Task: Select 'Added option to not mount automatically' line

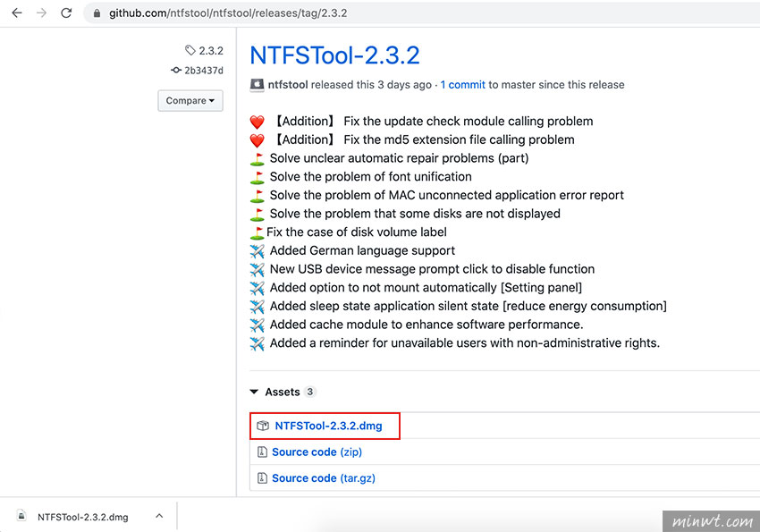Action: (426, 287)
